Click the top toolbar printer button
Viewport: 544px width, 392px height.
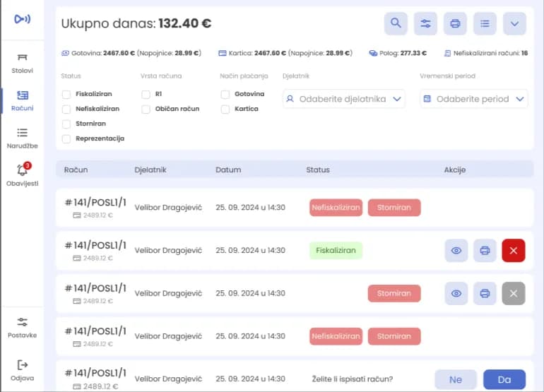(x=455, y=23)
